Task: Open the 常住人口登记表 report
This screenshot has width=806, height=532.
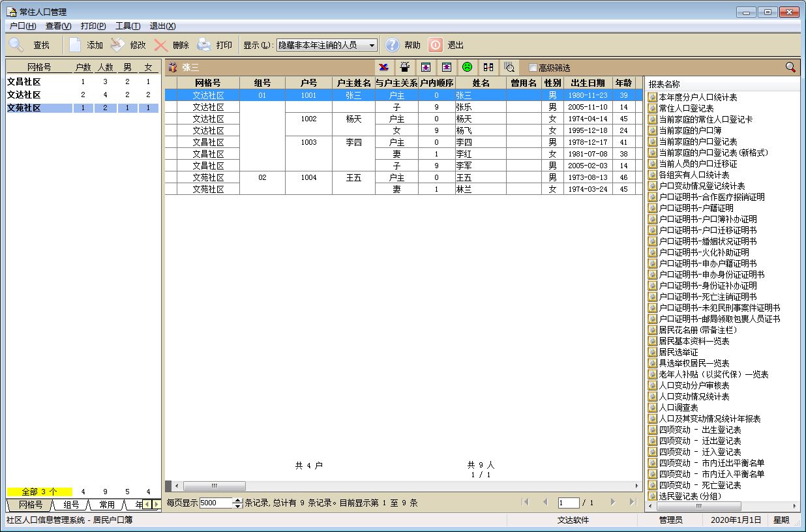Action: [686, 108]
